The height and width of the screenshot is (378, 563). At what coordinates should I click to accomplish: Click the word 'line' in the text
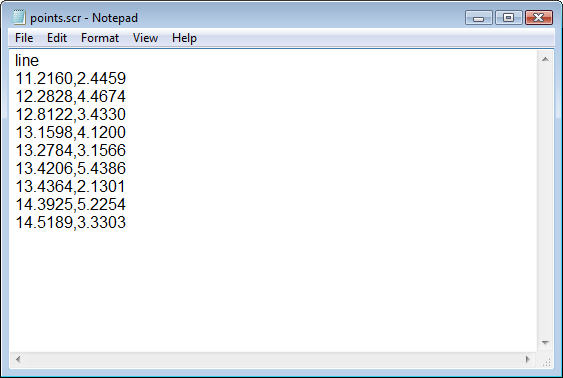pos(27,60)
